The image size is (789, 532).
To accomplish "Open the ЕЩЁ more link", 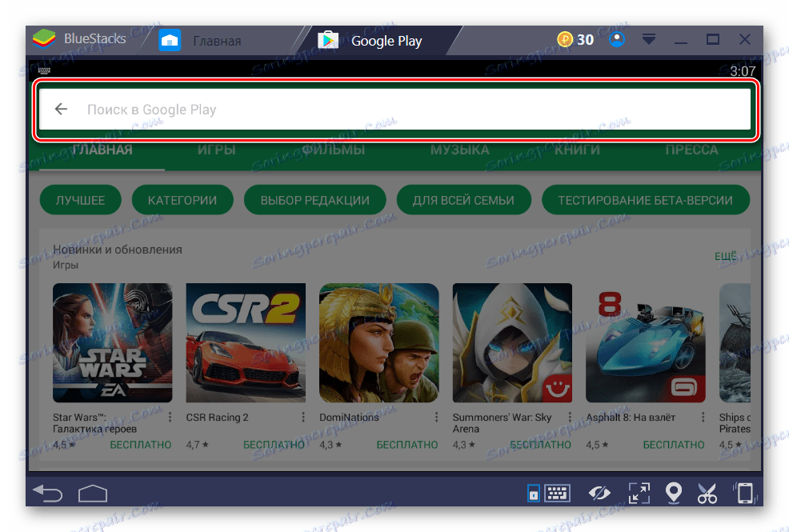I will 726,257.
